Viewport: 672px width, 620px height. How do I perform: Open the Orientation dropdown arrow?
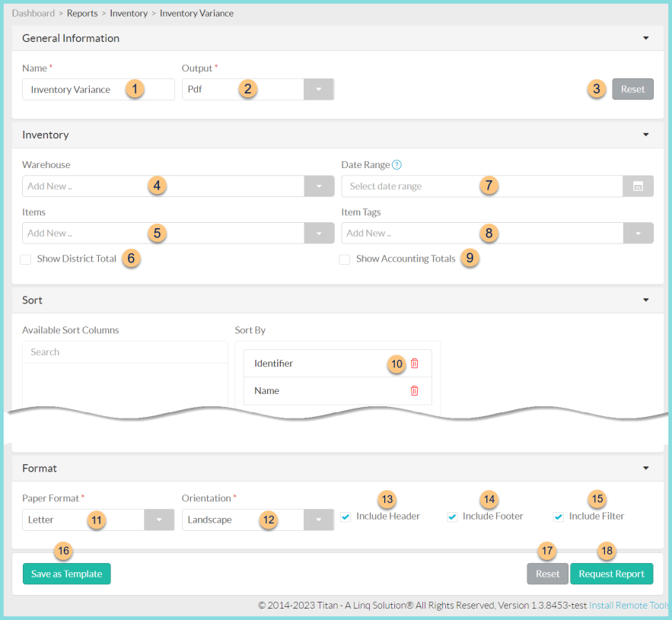[x=318, y=520]
